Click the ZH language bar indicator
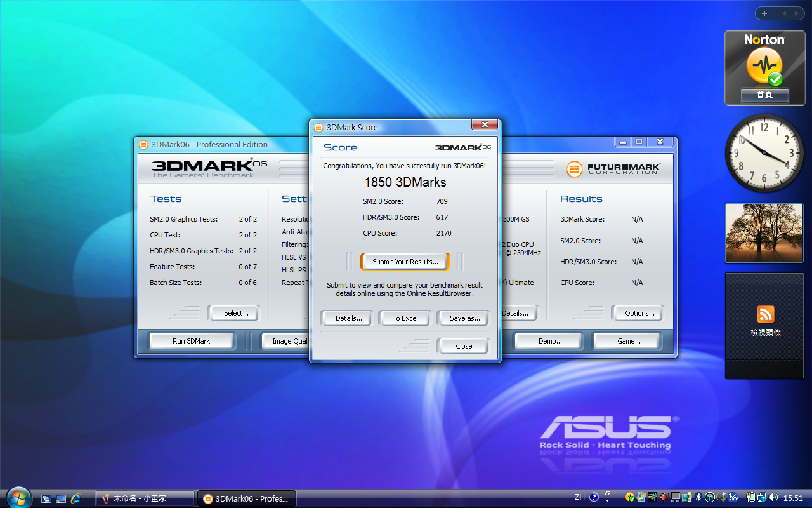This screenshot has height=508, width=812. pyautogui.click(x=579, y=497)
